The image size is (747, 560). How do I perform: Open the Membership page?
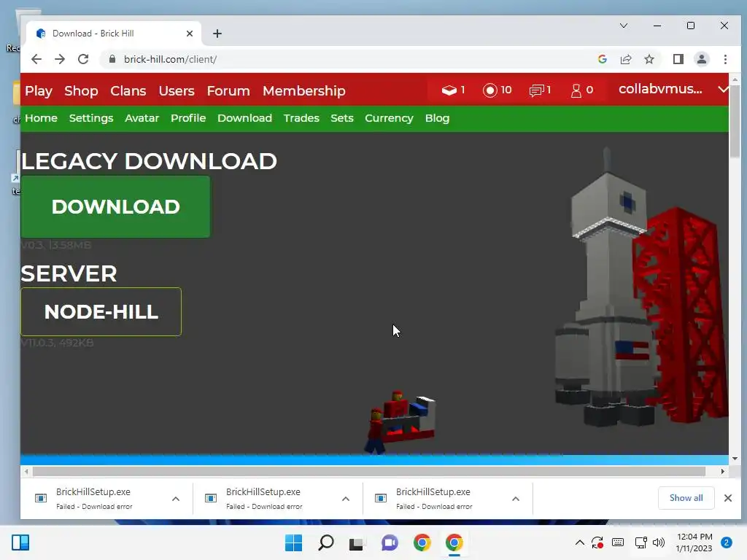click(304, 90)
